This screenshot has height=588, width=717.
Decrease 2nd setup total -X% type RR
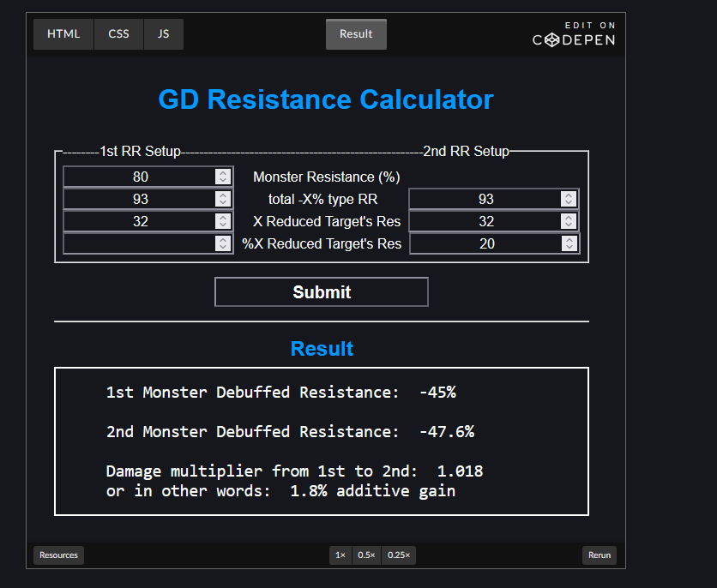(569, 203)
